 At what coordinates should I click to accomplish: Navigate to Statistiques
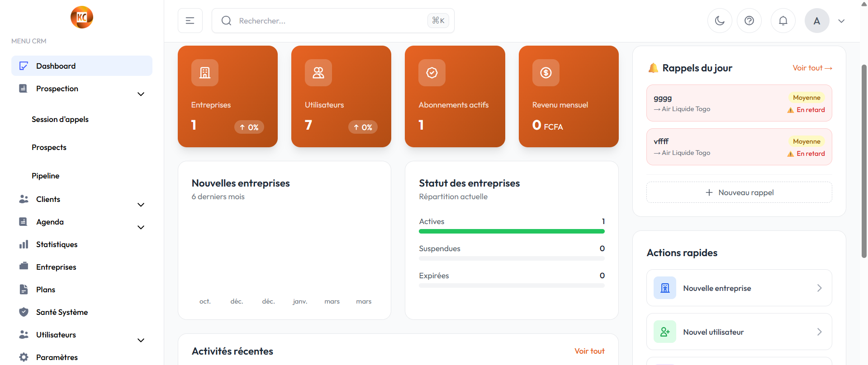click(57, 244)
